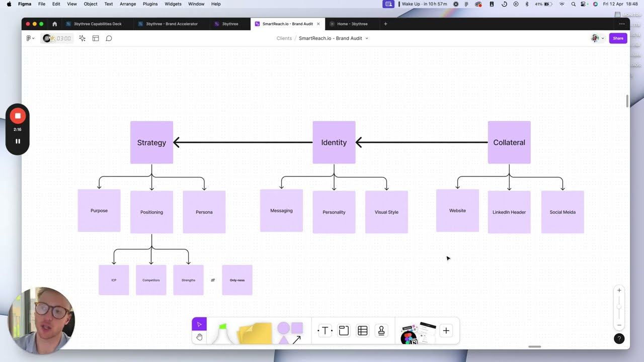Open the tab bar overflow menu
Screen dimensions: 644x362
click(622, 24)
